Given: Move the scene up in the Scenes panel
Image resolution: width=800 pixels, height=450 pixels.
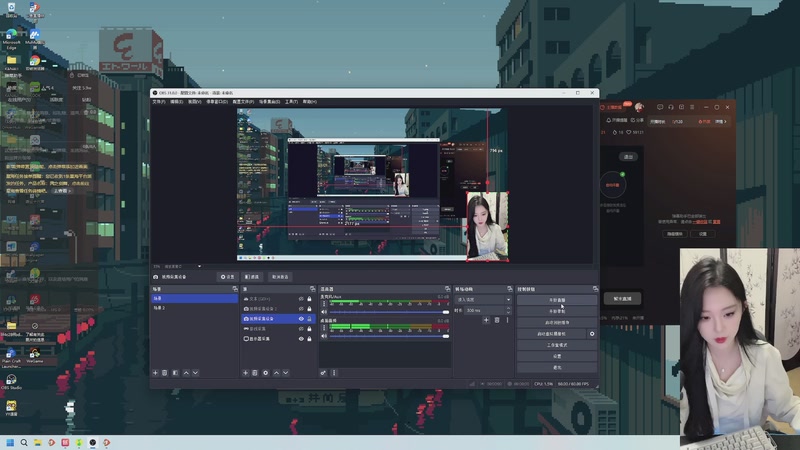Looking at the screenshot, I should 186,373.
